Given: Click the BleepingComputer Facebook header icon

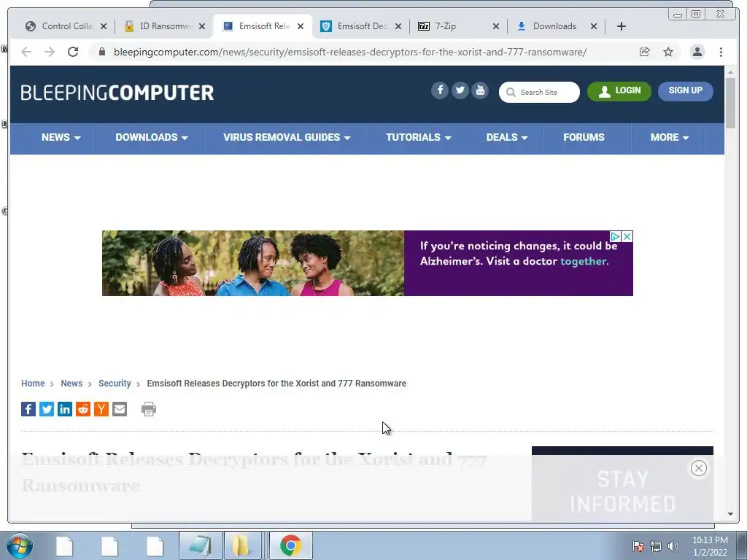Looking at the screenshot, I should pyautogui.click(x=440, y=90).
